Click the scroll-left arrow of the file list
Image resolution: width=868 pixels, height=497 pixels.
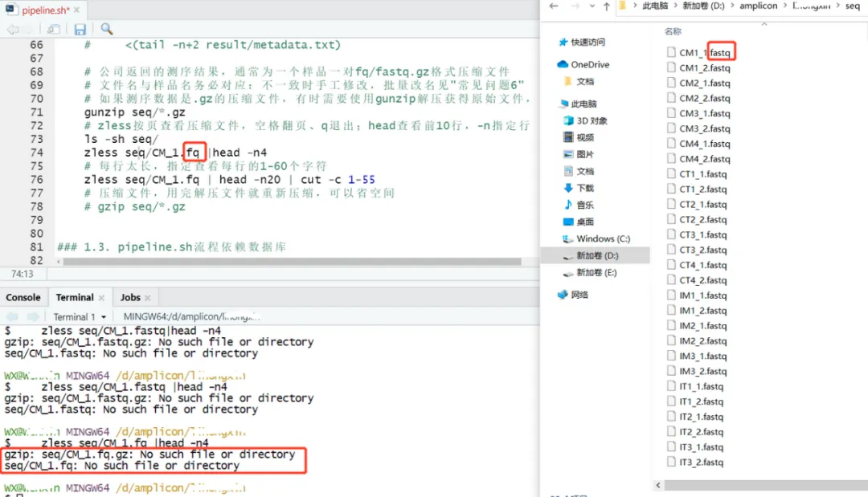(658, 485)
